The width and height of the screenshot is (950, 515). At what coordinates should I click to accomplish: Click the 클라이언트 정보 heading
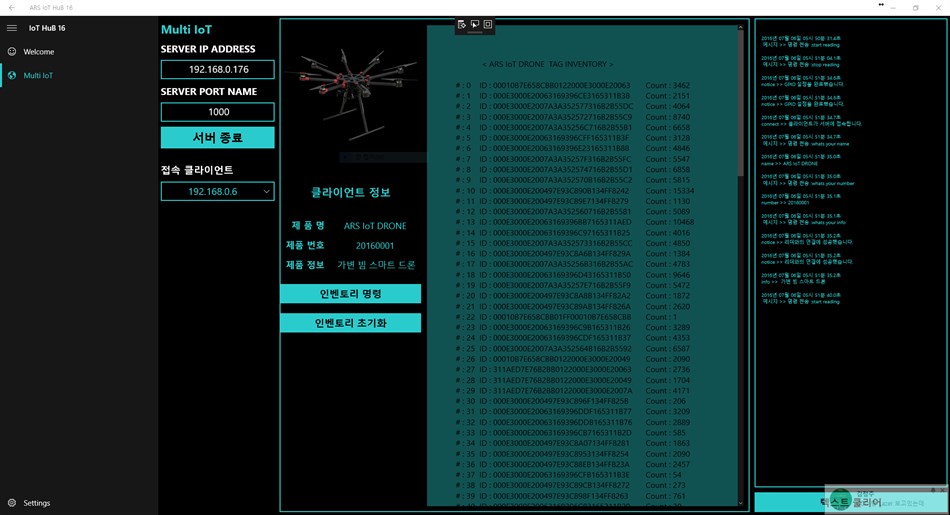coord(350,193)
